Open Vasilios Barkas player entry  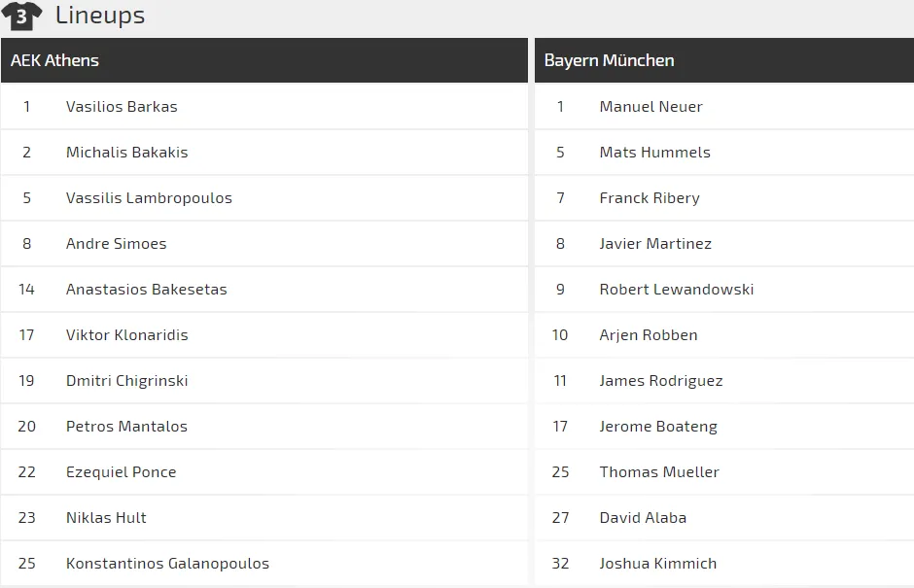[122, 107]
